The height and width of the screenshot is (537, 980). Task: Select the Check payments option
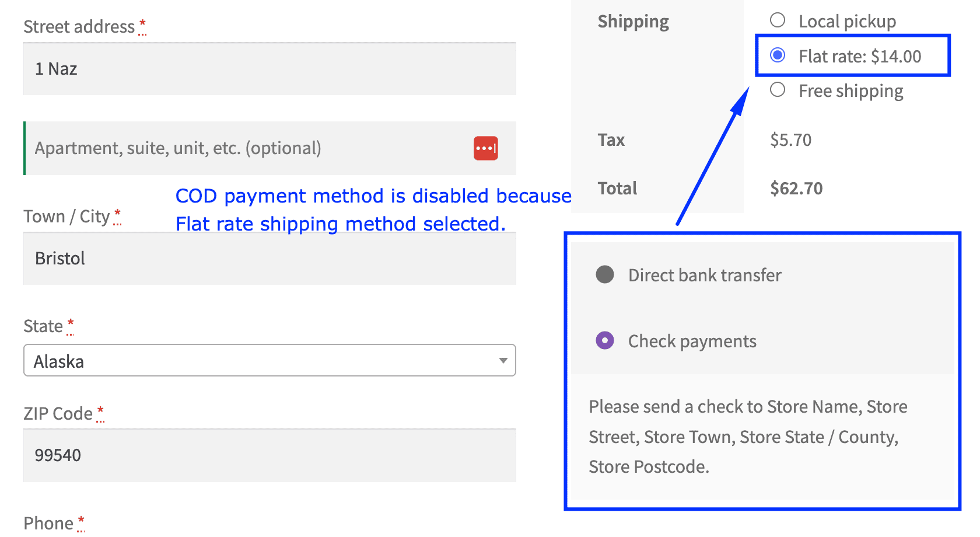pyautogui.click(x=605, y=340)
